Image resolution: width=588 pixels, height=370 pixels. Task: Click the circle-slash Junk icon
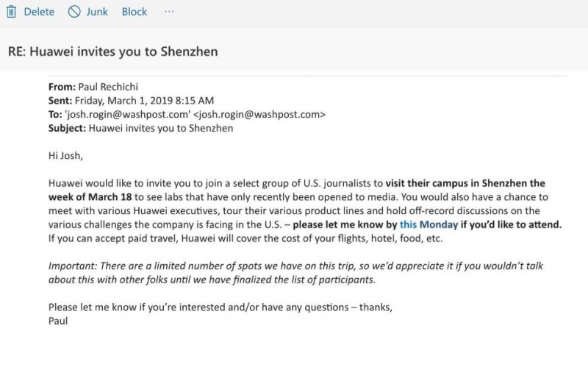pyautogui.click(x=74, y=12)
